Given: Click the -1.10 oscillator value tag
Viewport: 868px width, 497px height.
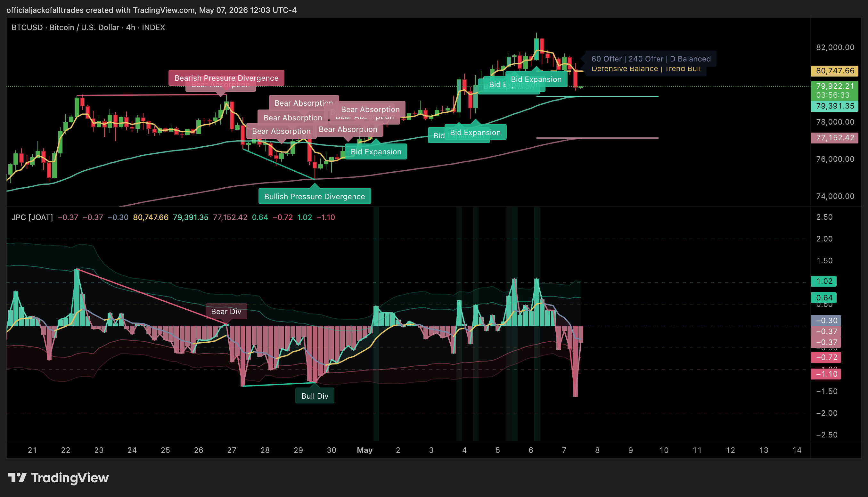Looking at the screenshot, I should click(826, 374).
